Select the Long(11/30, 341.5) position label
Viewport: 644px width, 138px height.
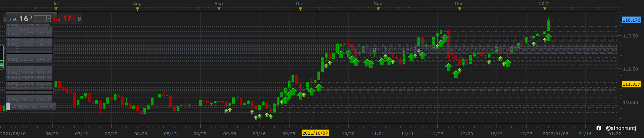(29, 59)
